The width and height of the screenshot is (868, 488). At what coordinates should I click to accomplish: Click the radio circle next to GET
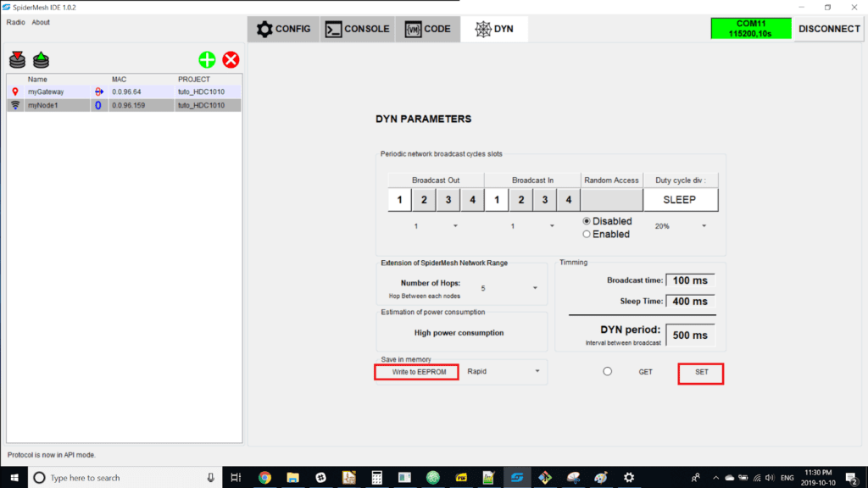[x=607, y=372]
